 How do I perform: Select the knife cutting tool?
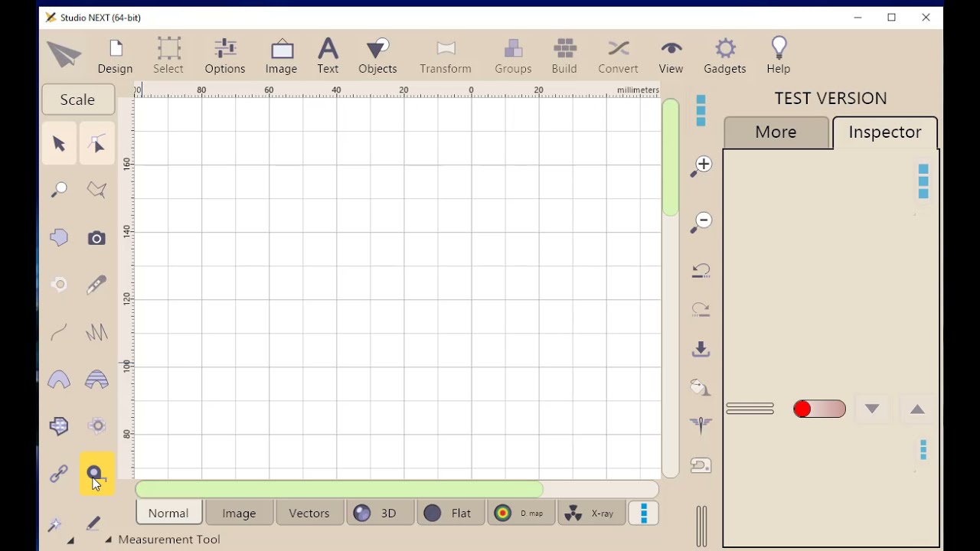coord(96,285)
